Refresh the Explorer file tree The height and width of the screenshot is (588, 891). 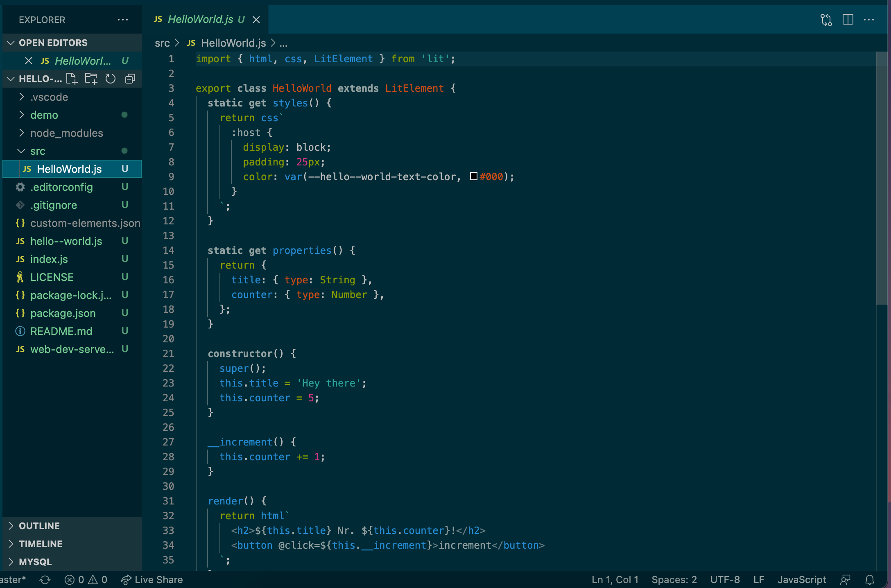(111, 79)
